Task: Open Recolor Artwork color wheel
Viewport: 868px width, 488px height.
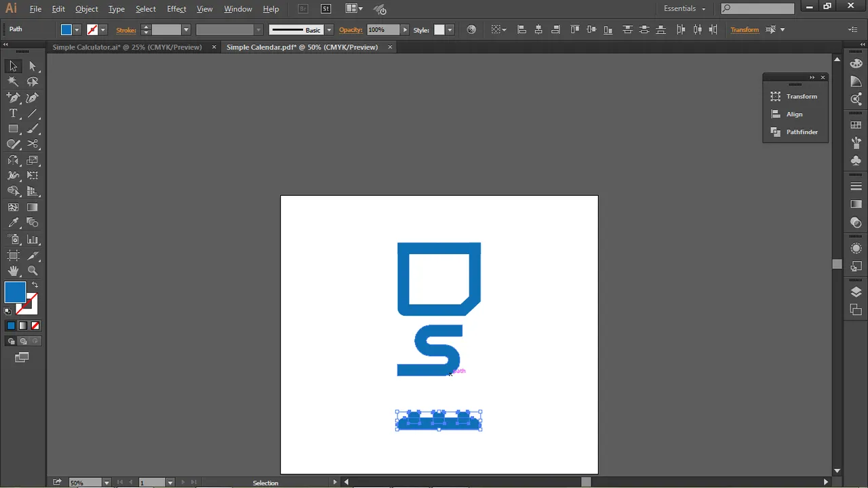Action: (471, 30)
